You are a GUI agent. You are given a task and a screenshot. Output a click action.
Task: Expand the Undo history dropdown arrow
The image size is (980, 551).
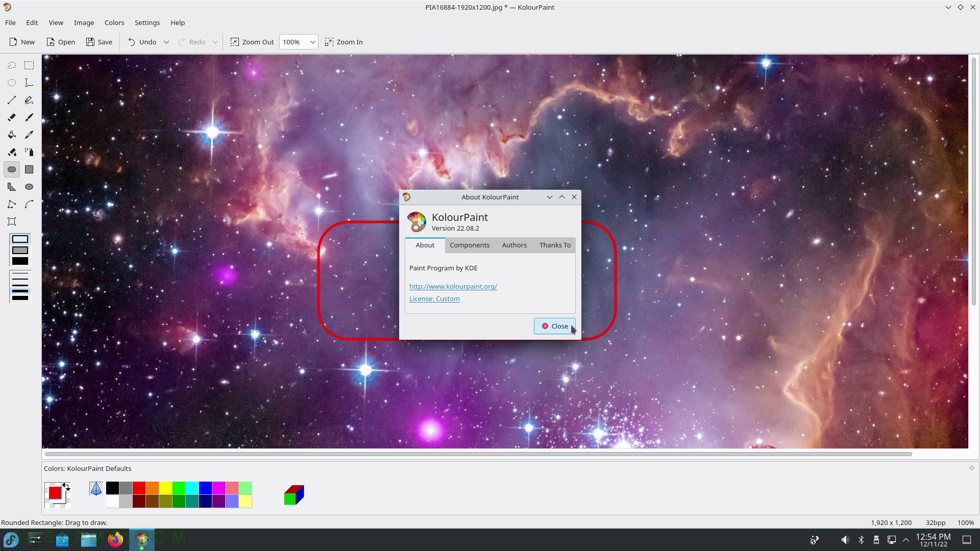(166, 42)
